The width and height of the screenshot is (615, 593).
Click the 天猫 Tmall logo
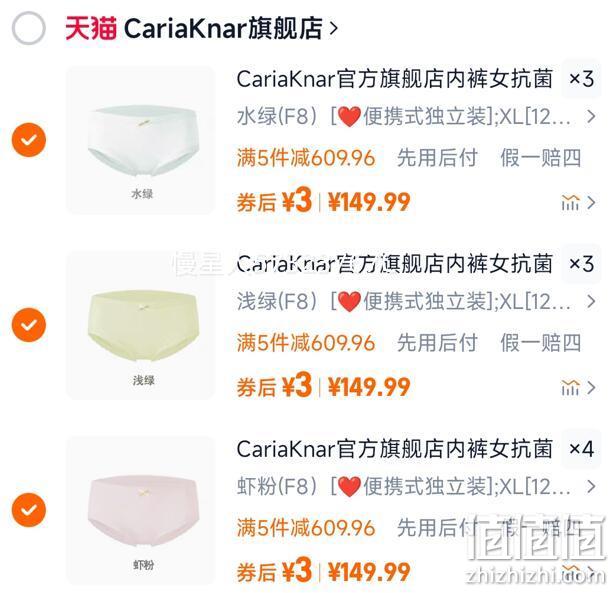[91, 28]
